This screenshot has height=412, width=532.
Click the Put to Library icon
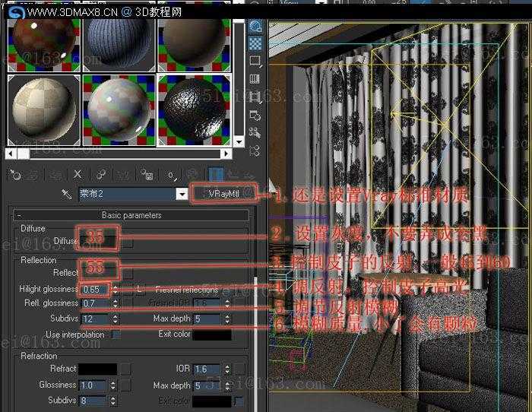pyautogui.click(x=147, y=175)
